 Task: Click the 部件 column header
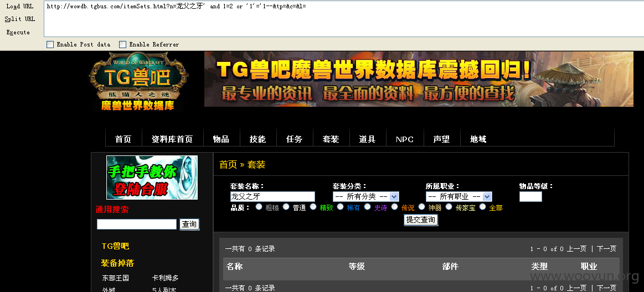tap(450, 267)
